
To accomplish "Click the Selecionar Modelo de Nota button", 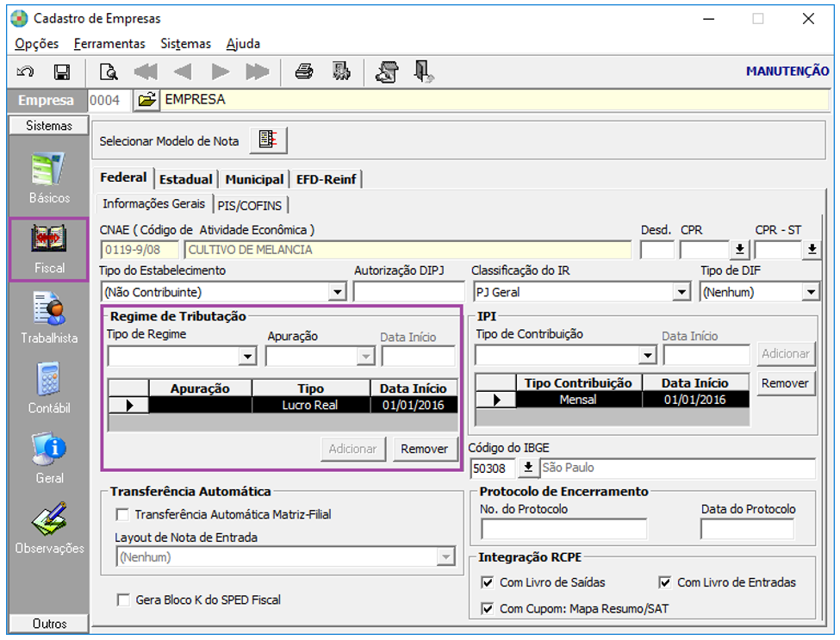I will (x=268, y=140).
